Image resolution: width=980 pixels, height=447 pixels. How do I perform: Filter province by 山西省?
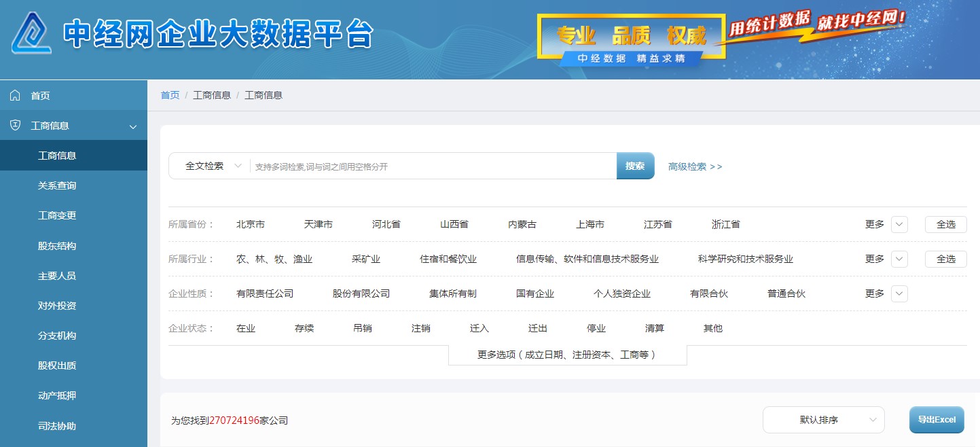click(454, 224)
